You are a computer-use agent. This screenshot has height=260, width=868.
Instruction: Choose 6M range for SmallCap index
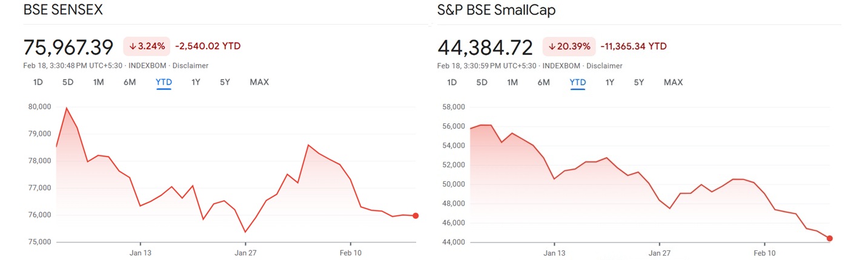coord(543,82)
